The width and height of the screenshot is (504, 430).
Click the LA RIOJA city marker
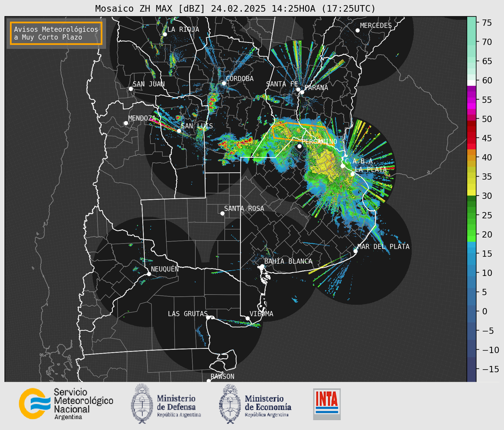165,34
